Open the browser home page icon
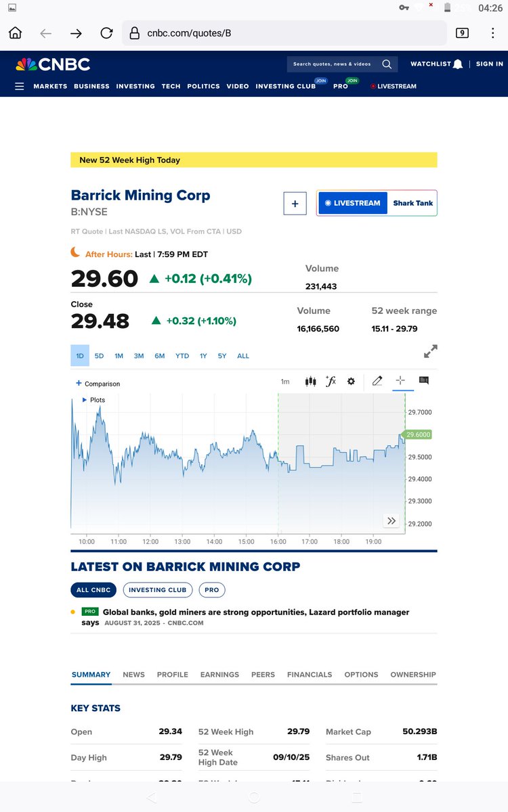 (15, 33)
